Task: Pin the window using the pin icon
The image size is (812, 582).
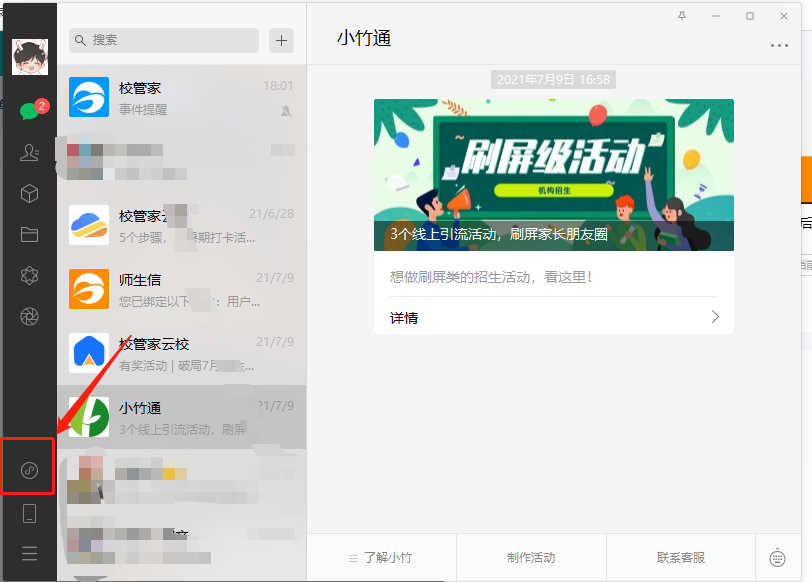Action: [x=682, y=16]
